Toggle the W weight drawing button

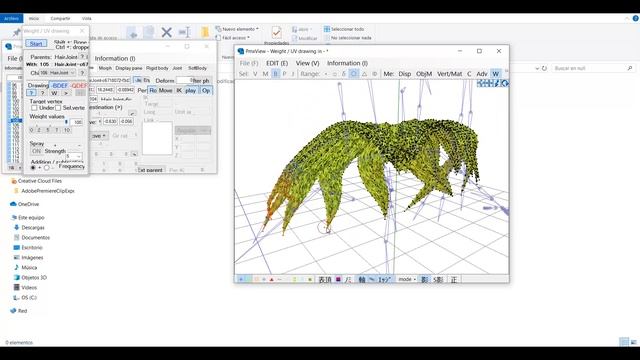496,74
